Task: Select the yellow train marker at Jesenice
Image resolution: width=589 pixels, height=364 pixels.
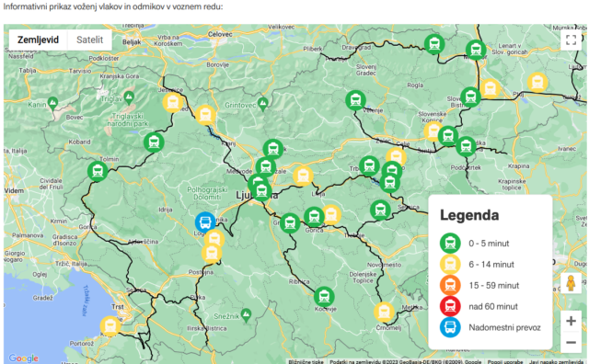Action: tap(173, 102)
